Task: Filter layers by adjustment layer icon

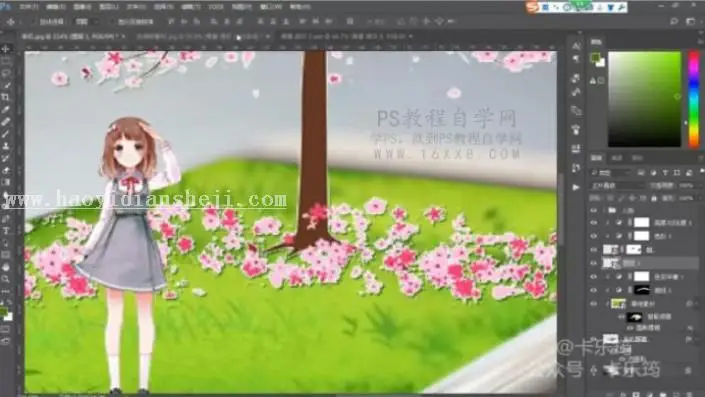Action: [x=653, y=173]
